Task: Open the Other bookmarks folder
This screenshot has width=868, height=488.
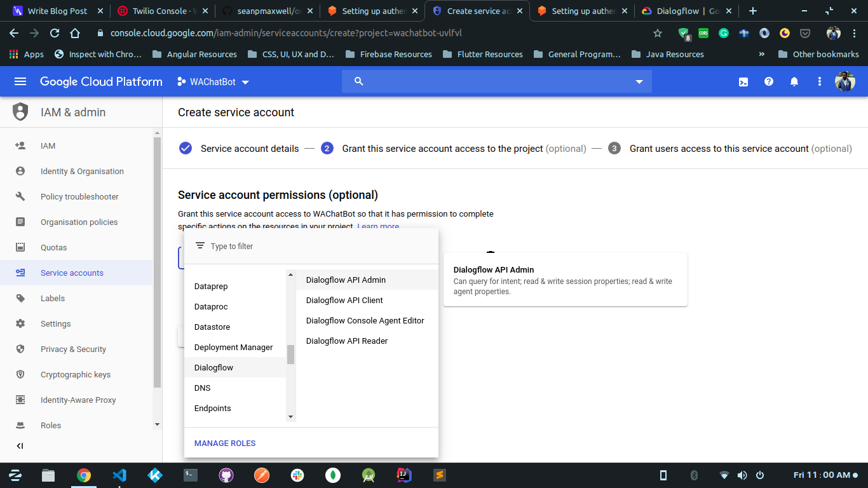Action: (818, 54)
